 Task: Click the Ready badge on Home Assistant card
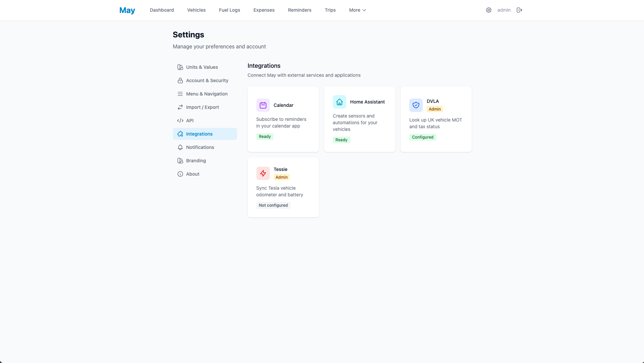[341, 140]
